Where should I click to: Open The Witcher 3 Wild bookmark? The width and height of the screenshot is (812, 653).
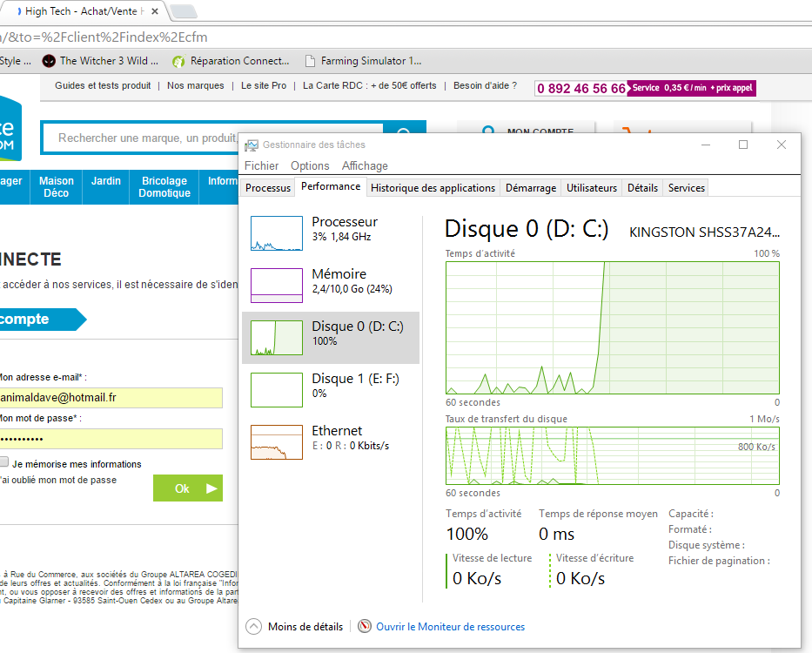tap(100, 61)
